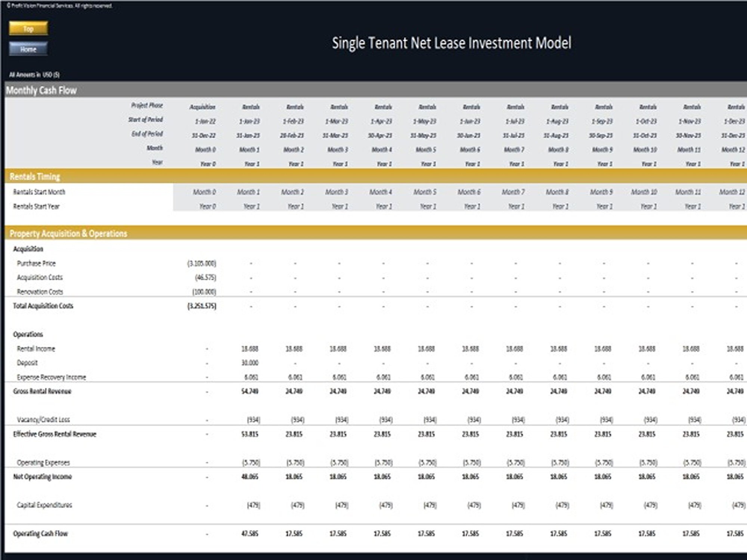The height and width of the screenshot is (560, 747).
Task: Select the Total Acquisition Costs row label
Action: (x=44, y=306)
